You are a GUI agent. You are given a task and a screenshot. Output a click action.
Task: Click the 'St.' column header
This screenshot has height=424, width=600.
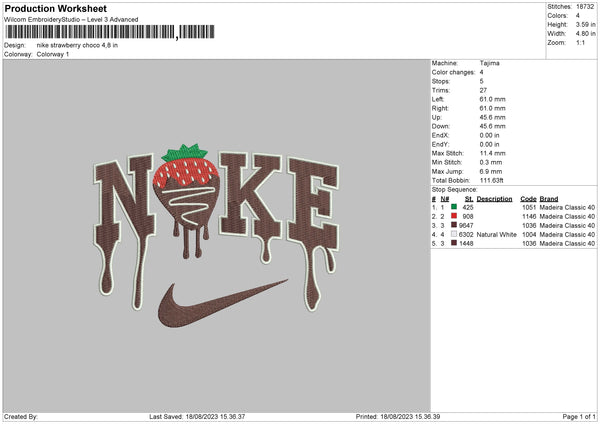(x=469, y=199)
